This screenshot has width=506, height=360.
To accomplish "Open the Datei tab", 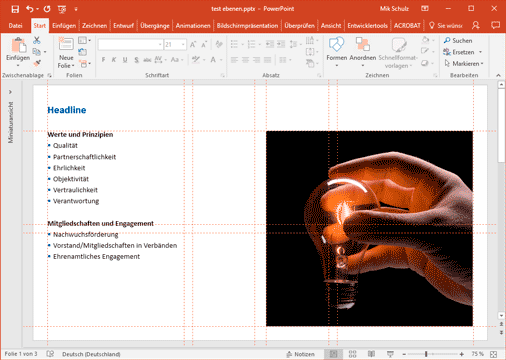I will coord(15,26).
